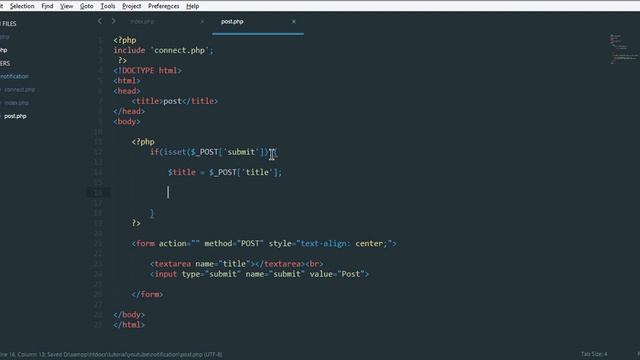Select the post.php tab
This screenshot has height=360, width=640.
(x=232, y=22)
